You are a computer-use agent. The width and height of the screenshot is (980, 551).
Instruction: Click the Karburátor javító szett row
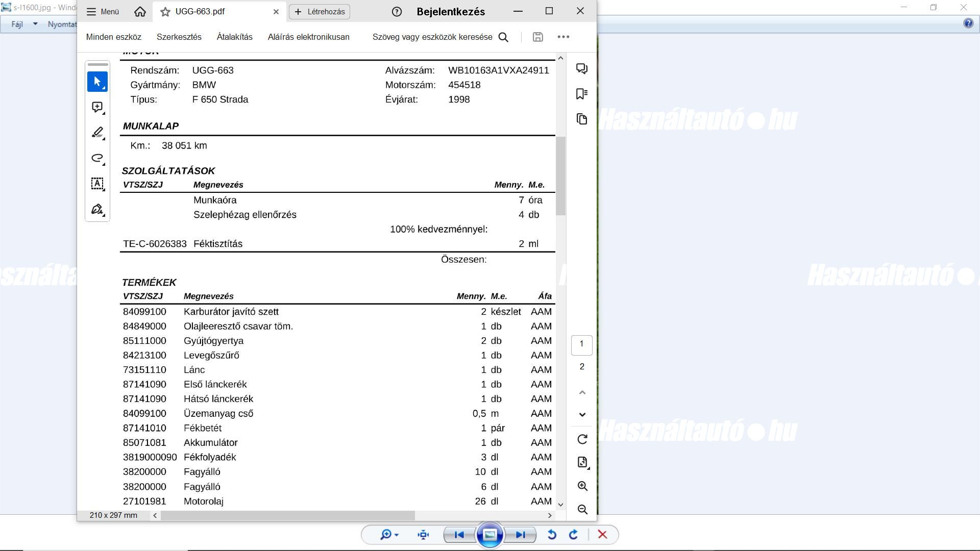click(337, 312)
